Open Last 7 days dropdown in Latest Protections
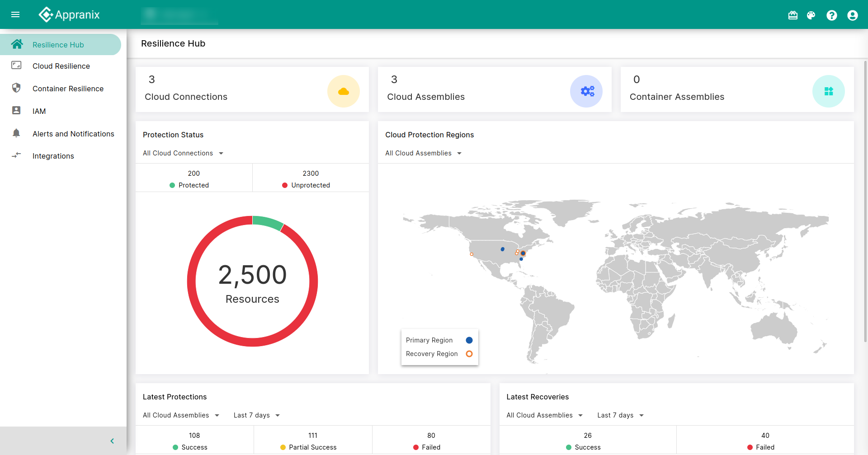 click(x=256, y=415)
